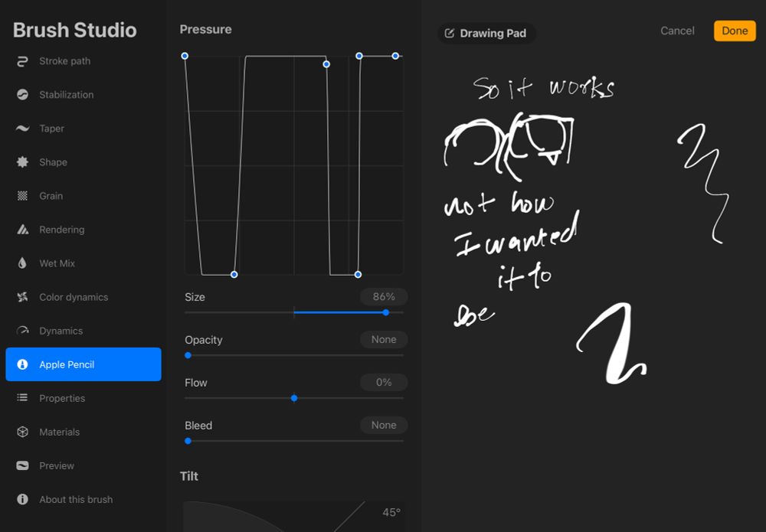This screenshot has width=766, height=532.
Task: Select the first pressure curve point at top left
Action: (185, 56)
